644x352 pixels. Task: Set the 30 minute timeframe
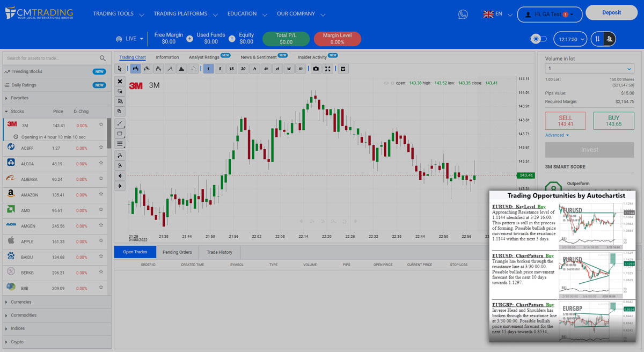pyautogui.click(x=243, y=69)
